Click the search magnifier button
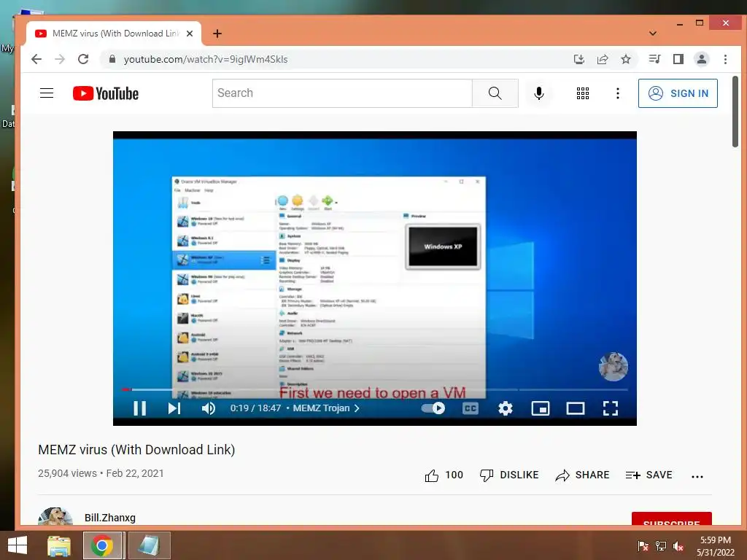747x560 pixels. [495, 93]
